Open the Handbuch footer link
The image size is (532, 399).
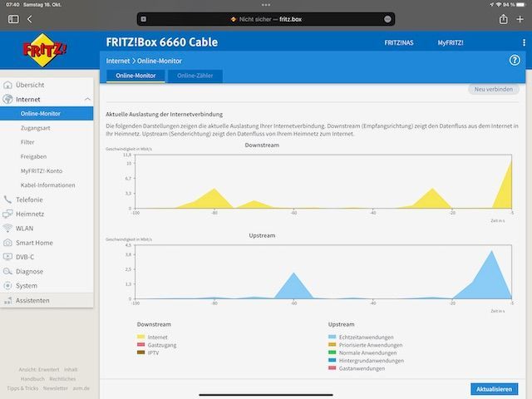click(x=32, y=379)
